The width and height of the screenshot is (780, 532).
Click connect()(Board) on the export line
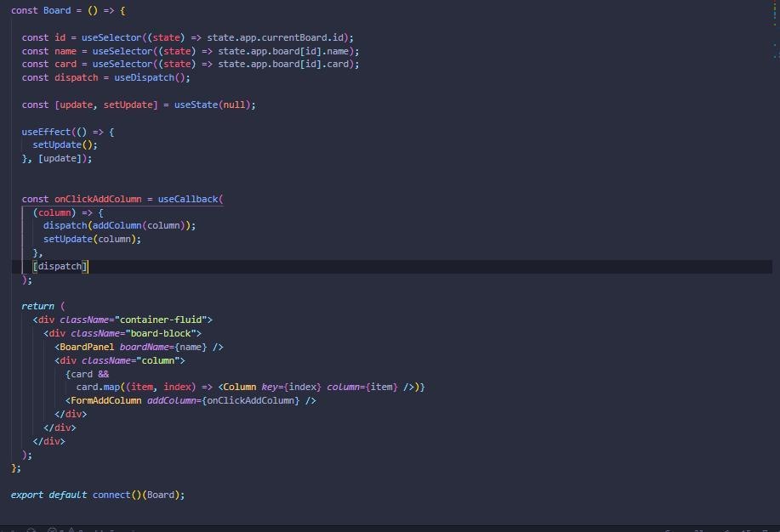pos(136,495)
